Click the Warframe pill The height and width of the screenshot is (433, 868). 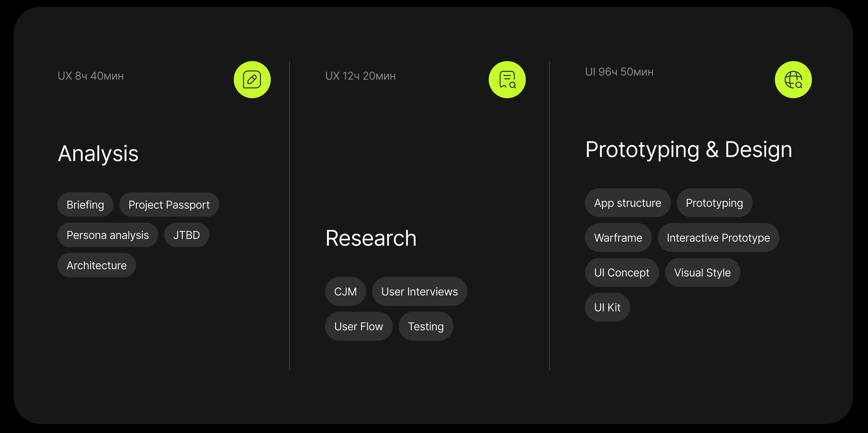pos(618,238)
